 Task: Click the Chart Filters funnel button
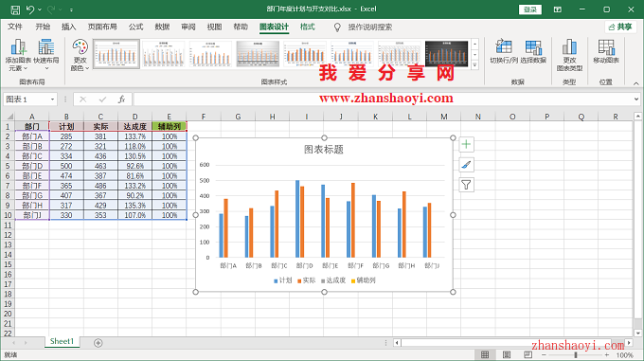(466, 185)
